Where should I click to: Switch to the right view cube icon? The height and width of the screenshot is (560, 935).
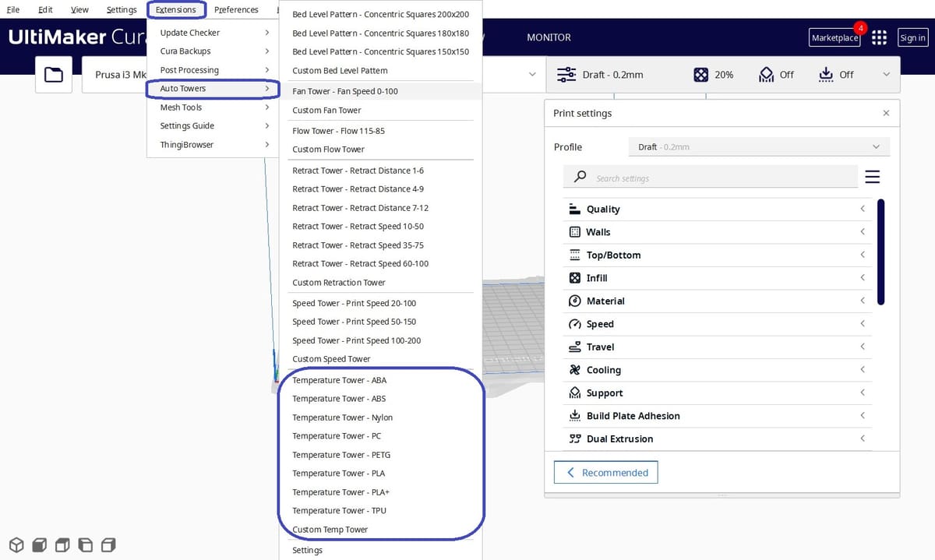[109, 544]
